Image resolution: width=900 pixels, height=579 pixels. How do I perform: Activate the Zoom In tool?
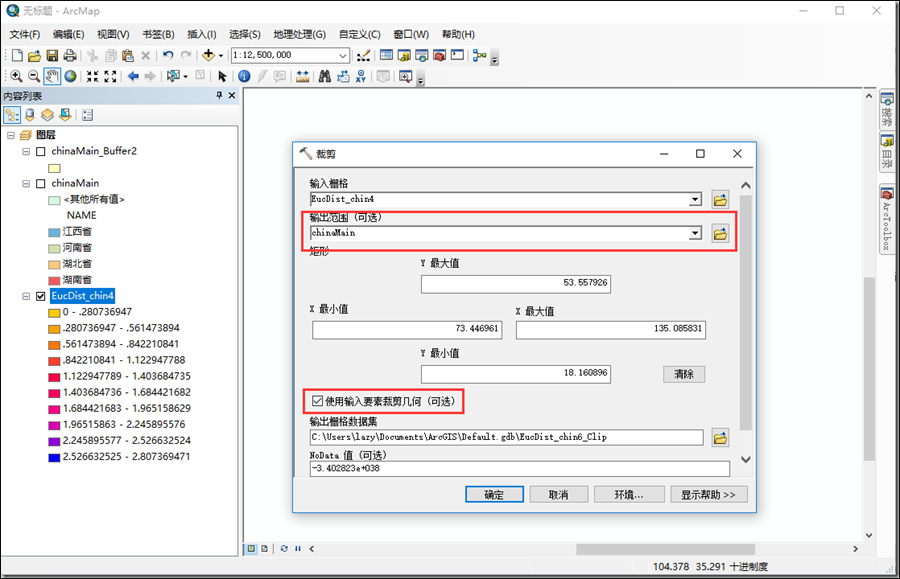pos(15,76)
